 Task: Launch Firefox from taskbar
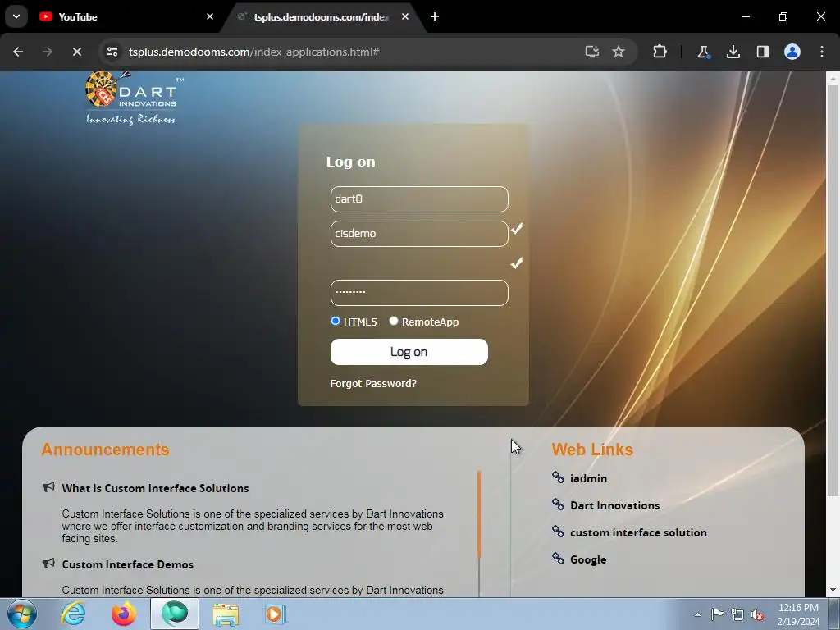coord(124,614)
